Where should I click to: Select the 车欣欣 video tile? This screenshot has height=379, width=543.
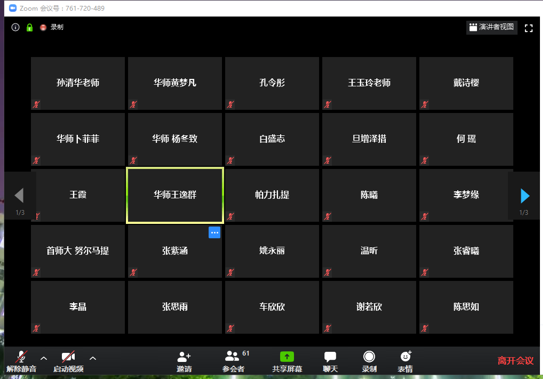(x=272, y=307)
